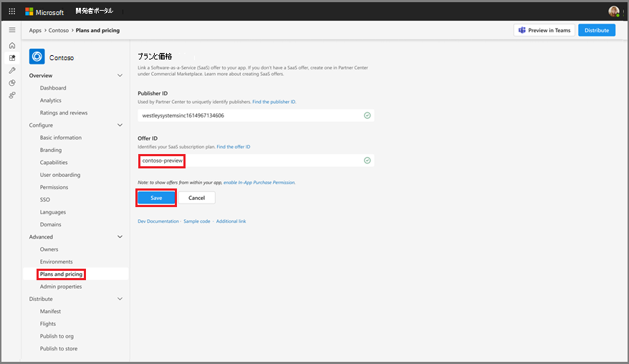The height and width of the screenshot is (364, 629).
Task: Click the Plans and pricing breadcrumb text
Action: click(x=97, y=31)
